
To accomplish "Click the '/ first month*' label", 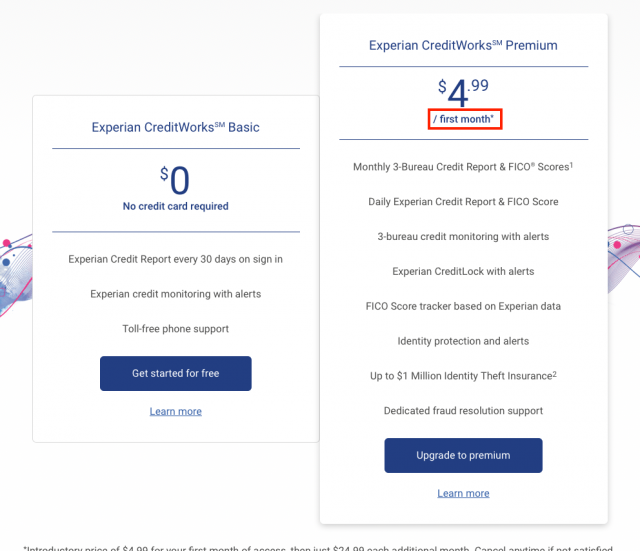I will (x=463, y=119).
